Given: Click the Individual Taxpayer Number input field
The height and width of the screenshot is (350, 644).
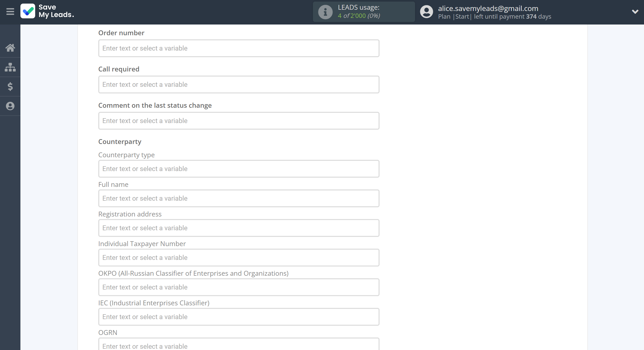Looking at the screenshot, I should (x=239, y=257).
